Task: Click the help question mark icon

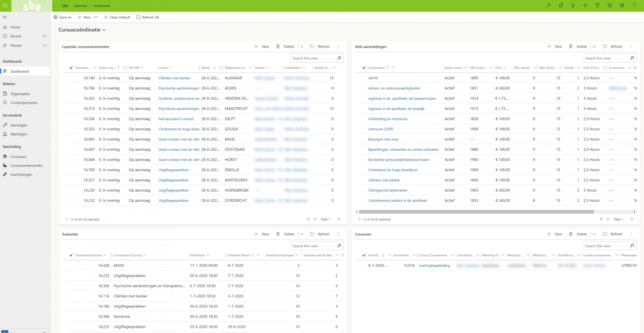Action: 634,5
